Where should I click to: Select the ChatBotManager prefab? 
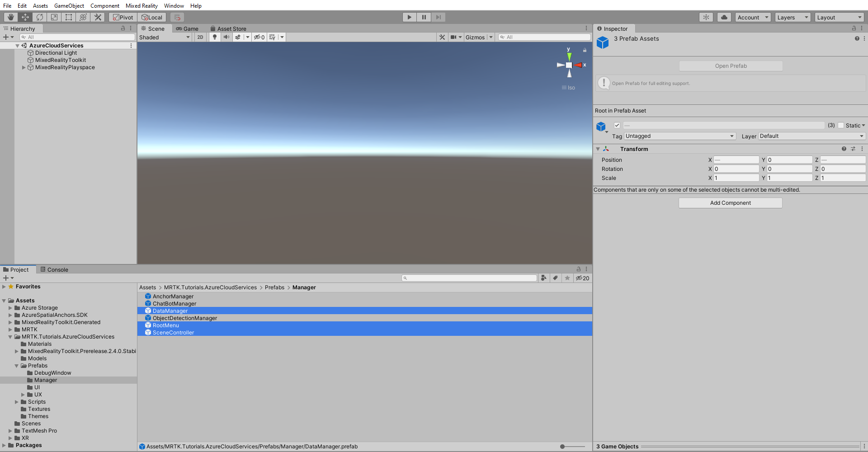click(x=174, y=303)
